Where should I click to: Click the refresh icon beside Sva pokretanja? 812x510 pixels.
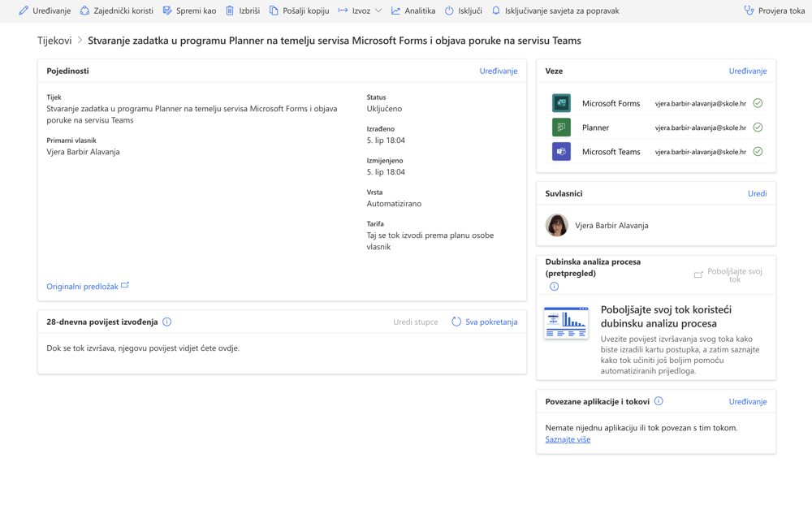point(456,322)
